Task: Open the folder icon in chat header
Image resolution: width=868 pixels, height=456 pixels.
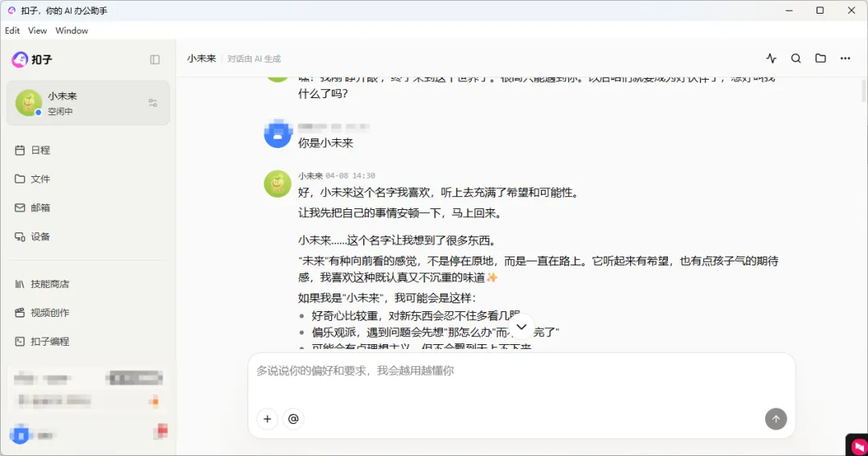Action: click(821, 58)
